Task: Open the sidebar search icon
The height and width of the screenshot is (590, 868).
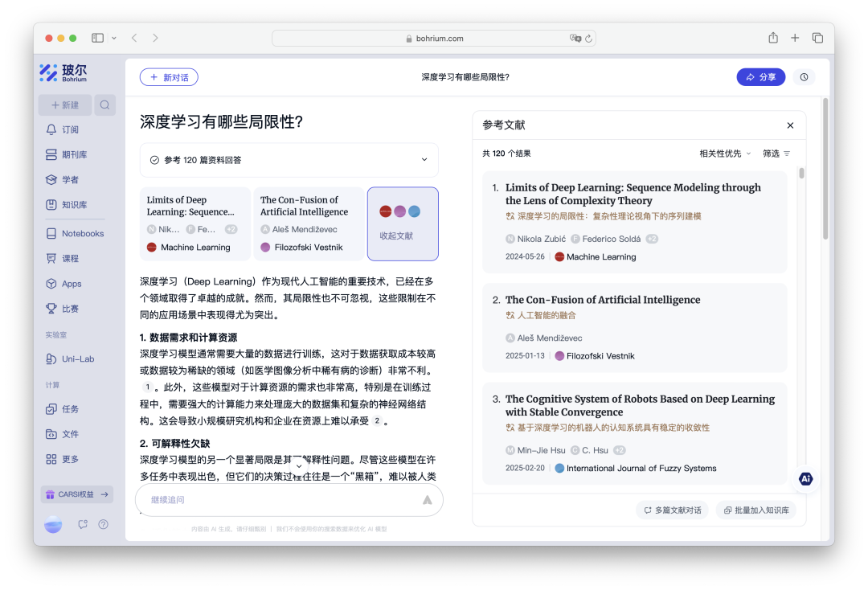Action: (104, 104)
